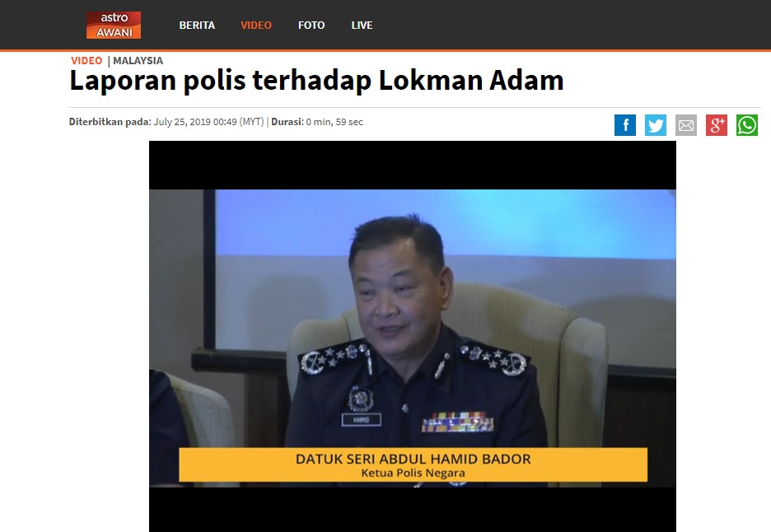Viewport: 771px width, 532px height.
Task: Click the headline Laporan polis terhadap Lokman Adam
Action: [x=316, y=80]
